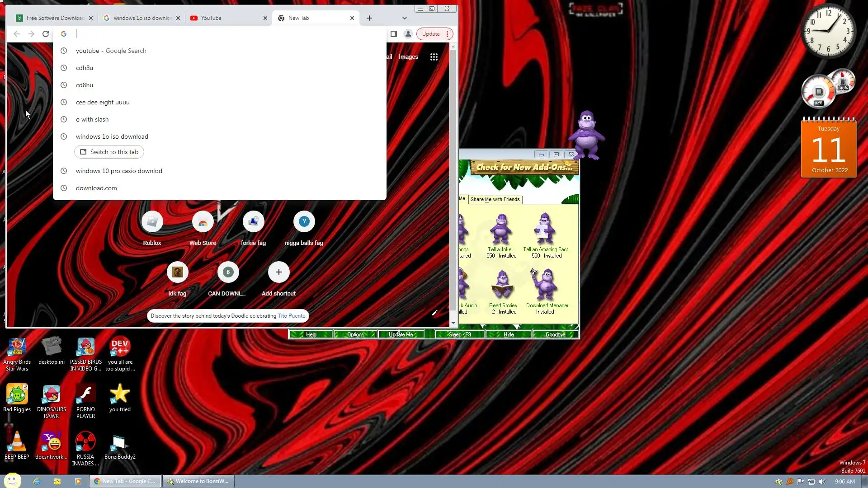
Task: Expand the Chrome tab search chevron
Action: point(404,18)
